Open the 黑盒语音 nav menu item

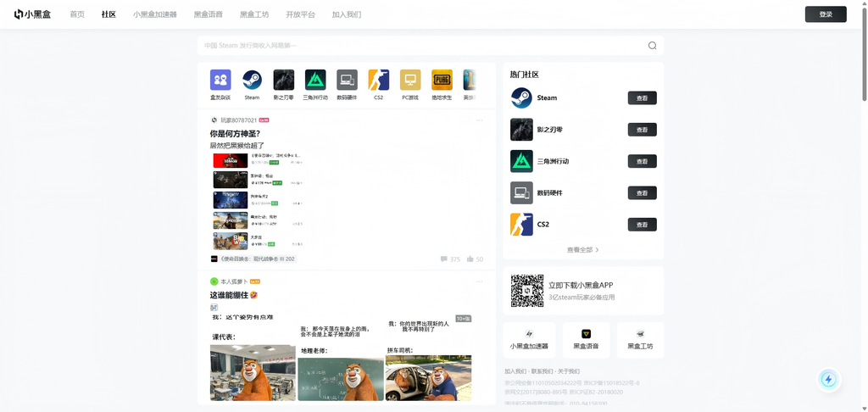[209, 14]
